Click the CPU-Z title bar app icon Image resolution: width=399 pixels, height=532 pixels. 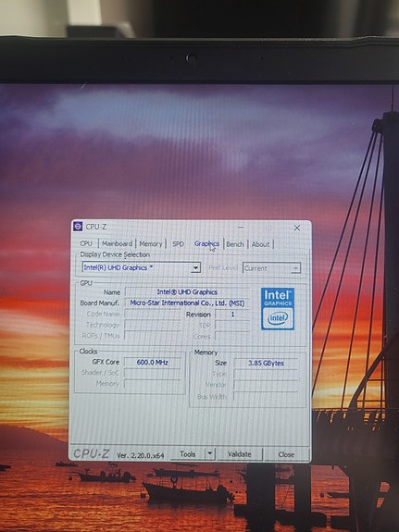coord(78,227)
